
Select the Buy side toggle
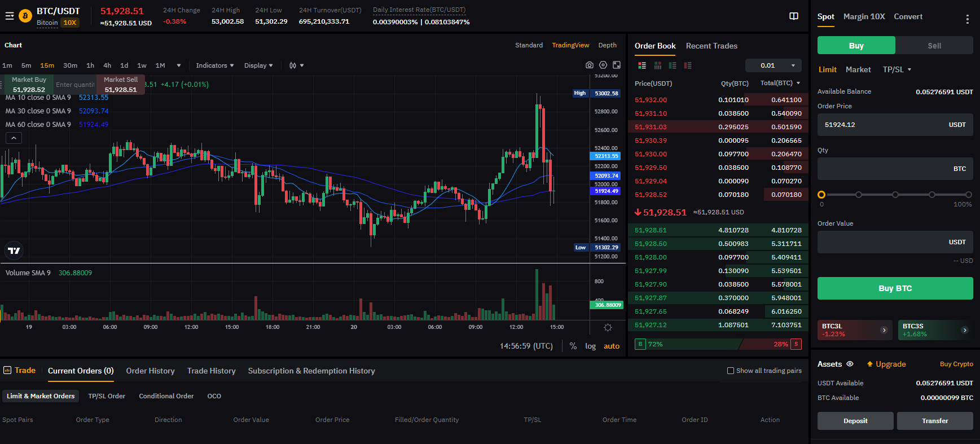coord(856,45)
